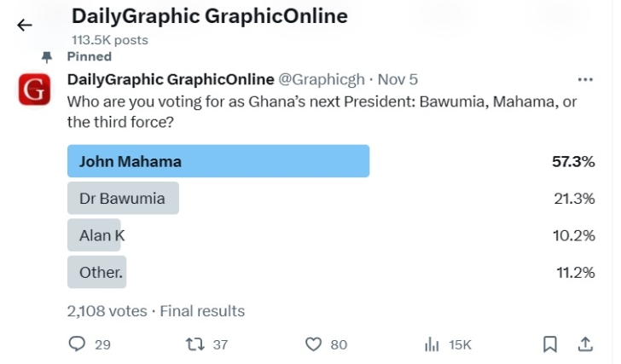Image resolution: width=621 pixels, height=364 pixels.
Task: Open the DailyGraphic red G avatar
Action: click(x=34, y=90)
